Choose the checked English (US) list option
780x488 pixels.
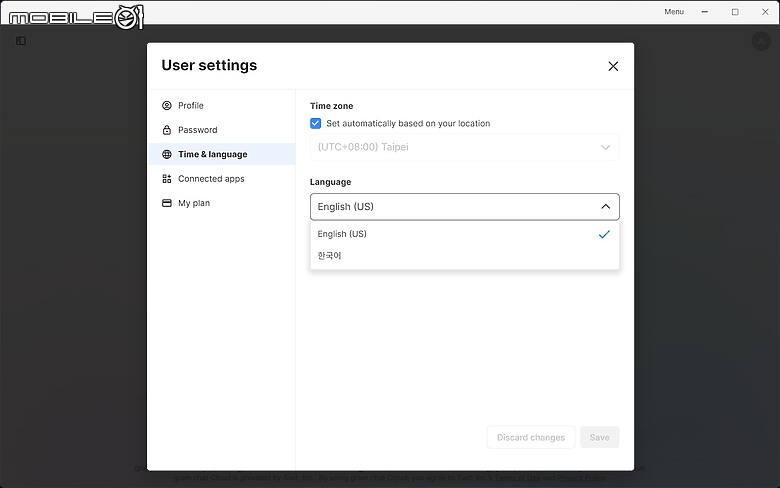click(x=343, y=234)
